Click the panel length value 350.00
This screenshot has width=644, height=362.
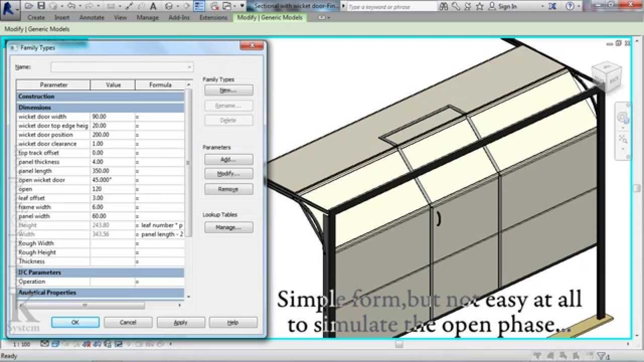coord(113,171)
